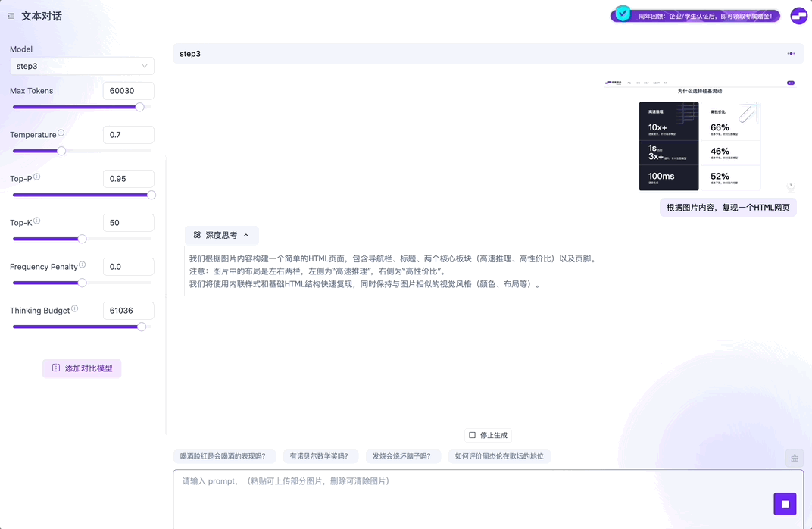Focus the Thinking Budget value field 61036

[x=129, y=311]
